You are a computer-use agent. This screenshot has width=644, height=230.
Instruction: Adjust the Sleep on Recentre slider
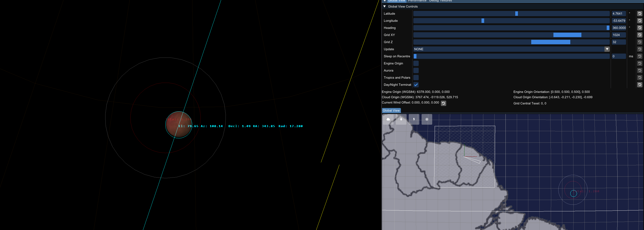(511, 56)
